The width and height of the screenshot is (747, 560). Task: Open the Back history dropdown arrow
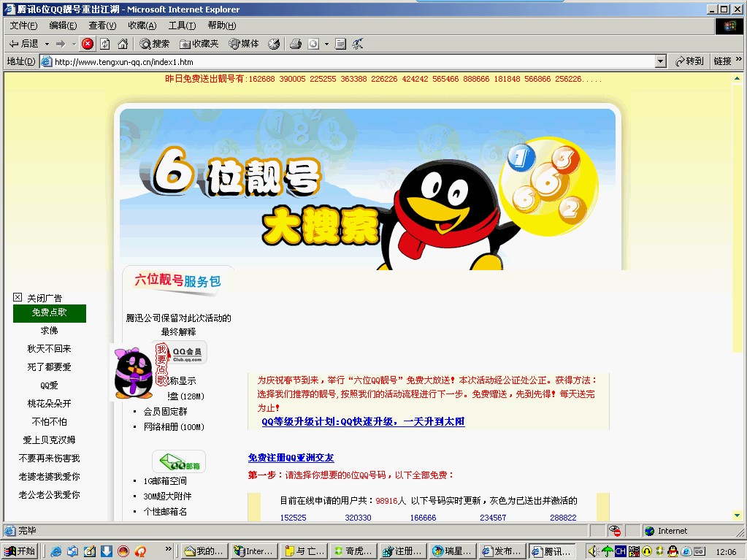click(47, 44)
